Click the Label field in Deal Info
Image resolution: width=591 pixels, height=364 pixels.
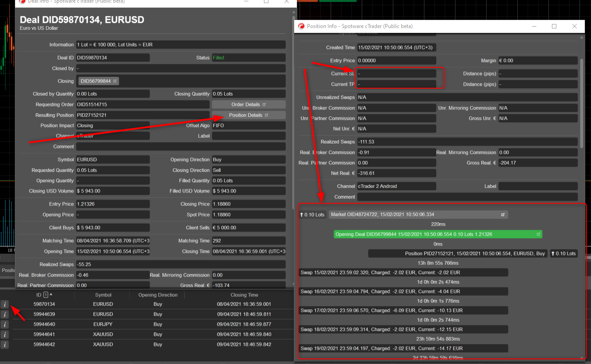coord(249,136)
